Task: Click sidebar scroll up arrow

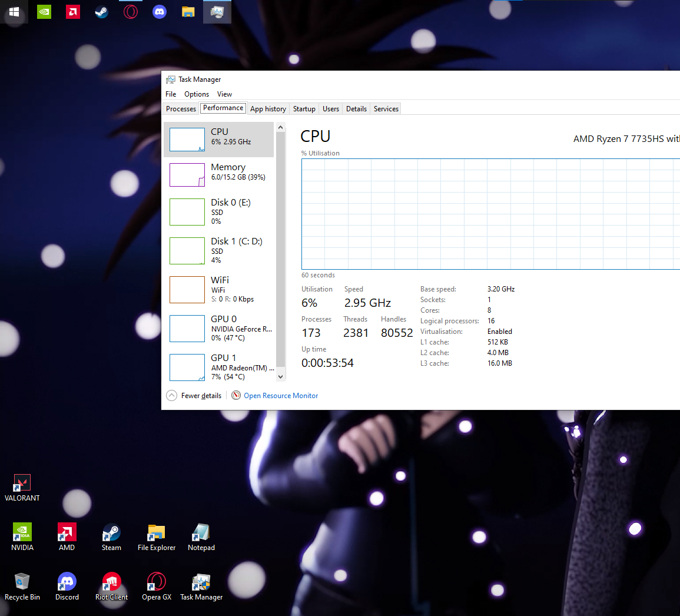Action: (281, 127)
